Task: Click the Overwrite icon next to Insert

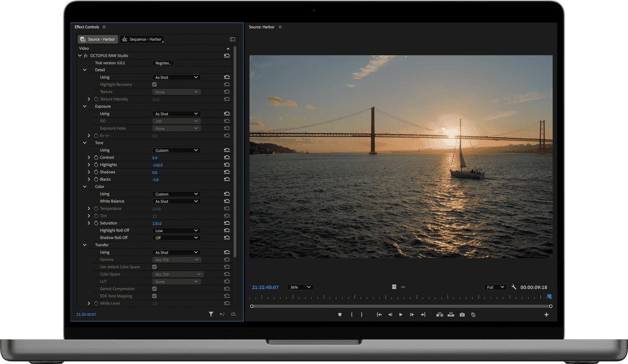Action: click(451, 314)
